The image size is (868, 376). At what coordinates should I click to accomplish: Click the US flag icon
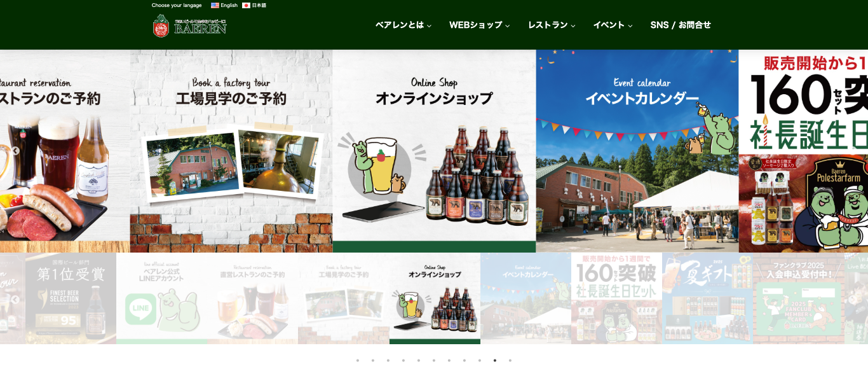215,5
